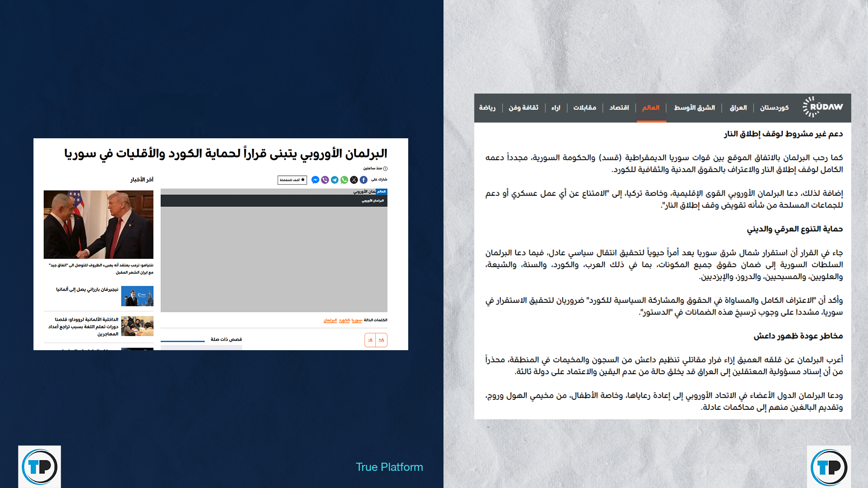Click the Rudaw logo in the header

tap(822, 107)
